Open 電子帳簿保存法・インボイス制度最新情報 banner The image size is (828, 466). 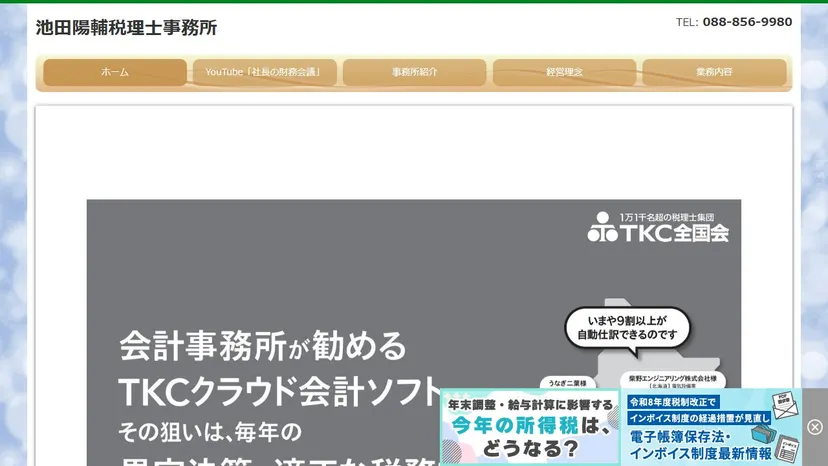point(711,427)
